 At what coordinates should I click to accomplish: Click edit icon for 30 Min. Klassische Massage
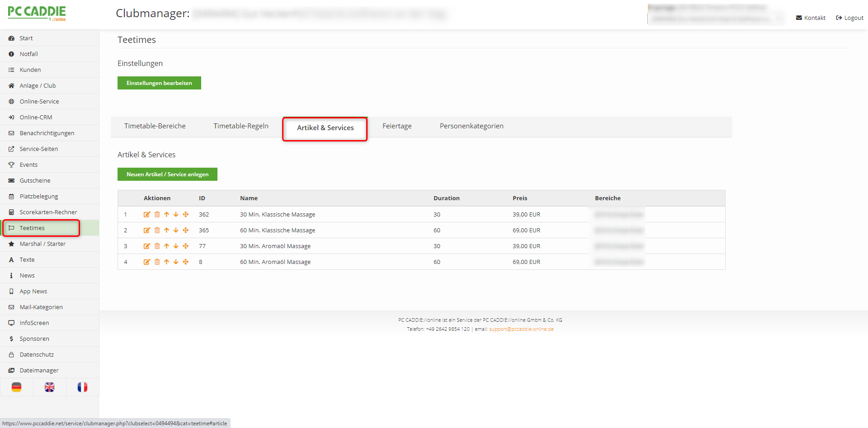[146, 215]
